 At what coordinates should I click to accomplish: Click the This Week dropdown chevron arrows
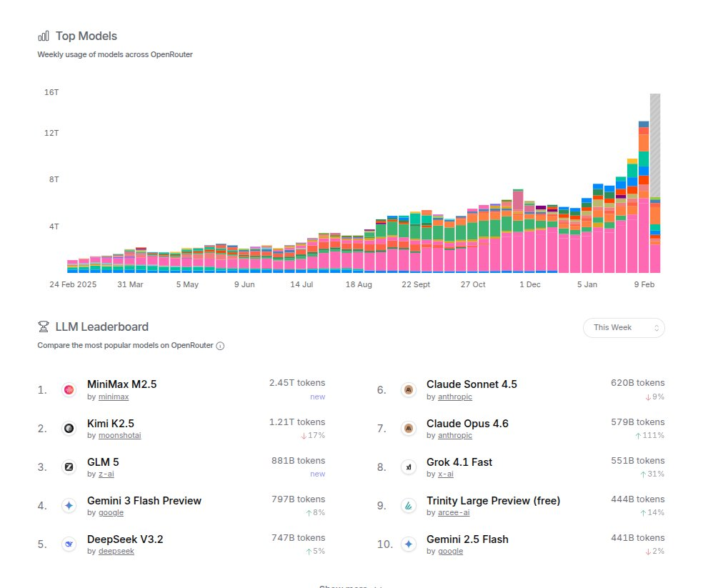coord(657,328)
